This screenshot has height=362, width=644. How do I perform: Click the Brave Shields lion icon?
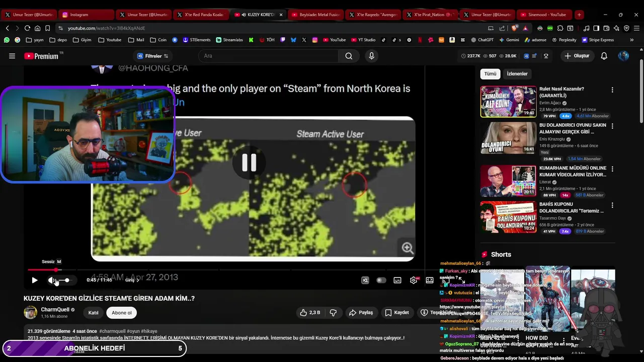pos(514,28)
